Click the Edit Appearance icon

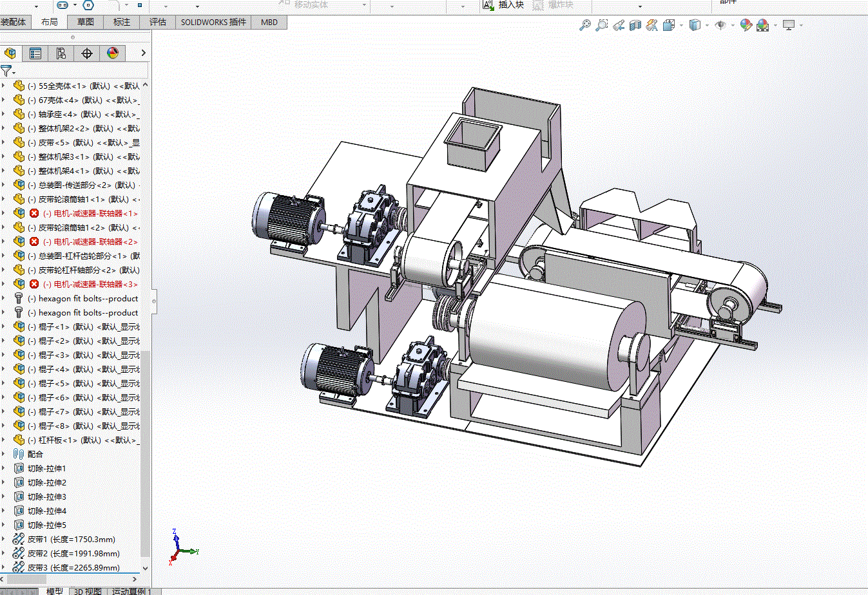click(x=746, y=25)
